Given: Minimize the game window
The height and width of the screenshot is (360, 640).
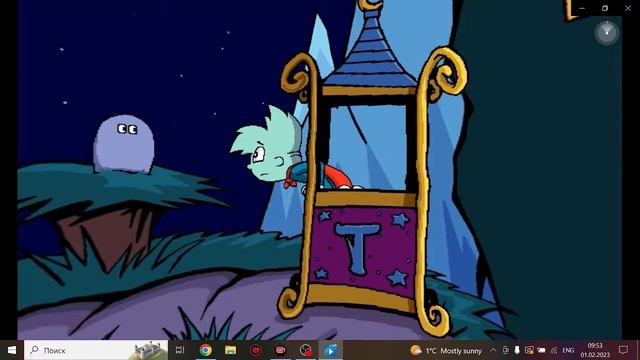Looking at the screenshot, I should click(582, 8).
